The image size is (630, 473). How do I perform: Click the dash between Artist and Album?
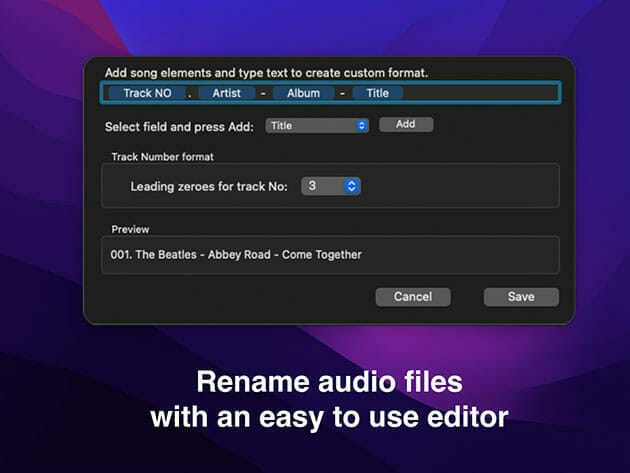coord(264,93)
